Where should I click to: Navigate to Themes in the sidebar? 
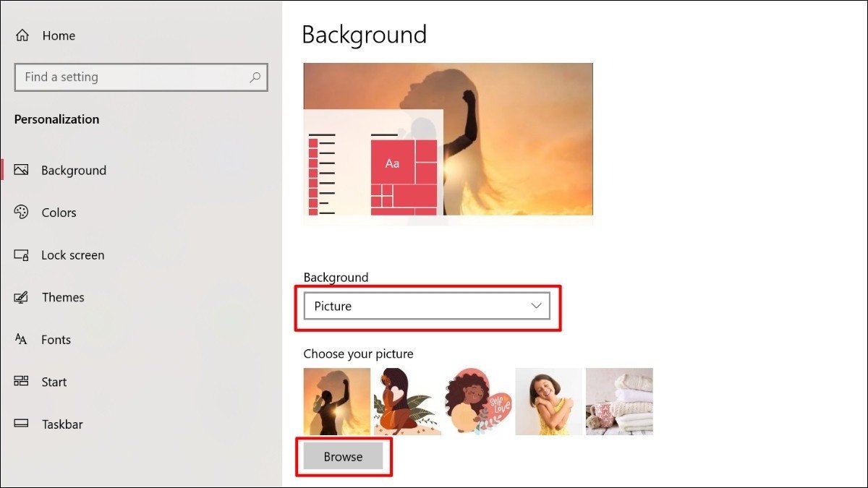click(62, 297)
